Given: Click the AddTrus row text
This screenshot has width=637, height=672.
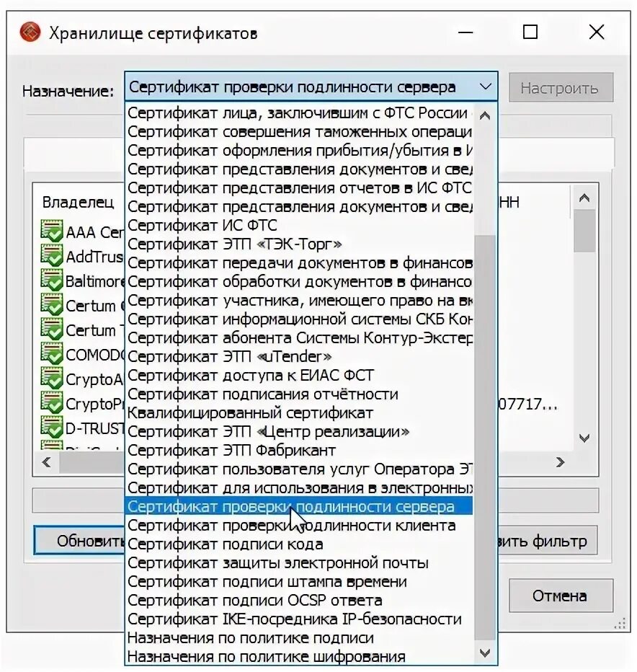Looking at the screenshot, I should point(94,257).
